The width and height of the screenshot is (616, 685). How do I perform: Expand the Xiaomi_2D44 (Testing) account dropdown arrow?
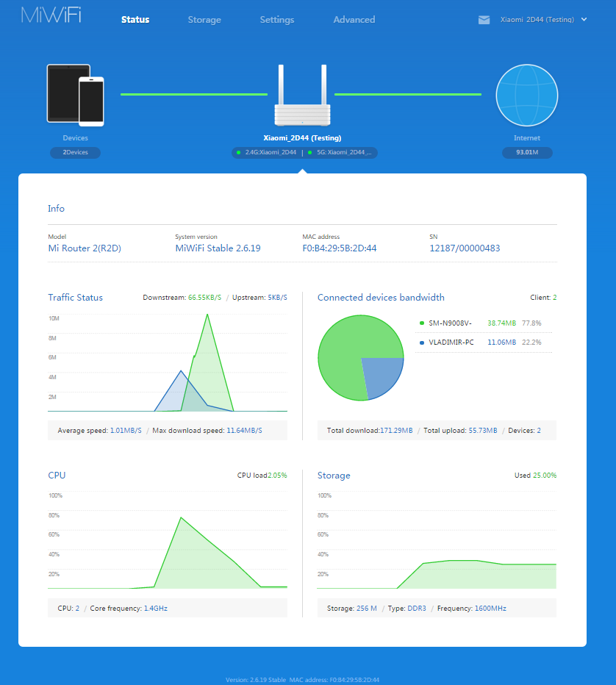click(x=584, y=20)
